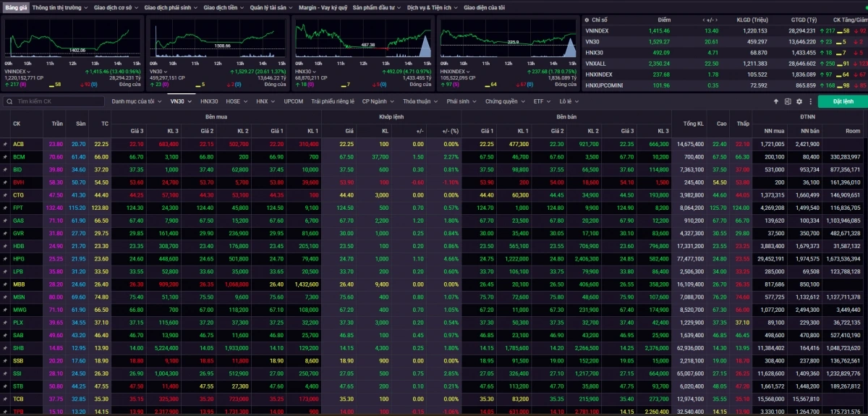Click the pin icon on the GVR row

5,233
